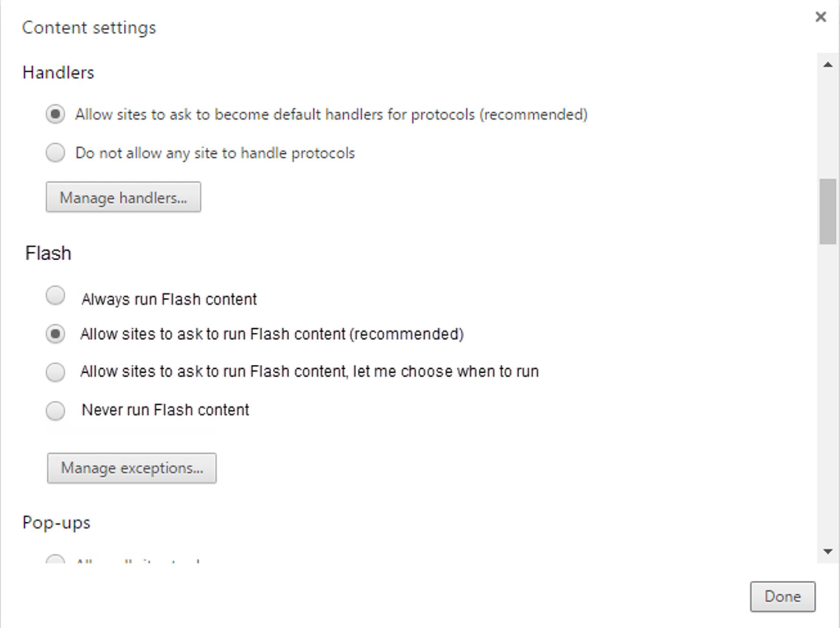This screenshot has width=840, height=628.
Task: Enable 'Allow sites to ask to become default handlers'
Action: click(55, 115)
